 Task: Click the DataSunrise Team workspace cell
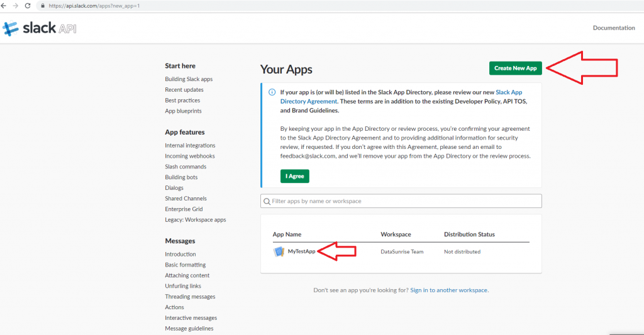402,251
